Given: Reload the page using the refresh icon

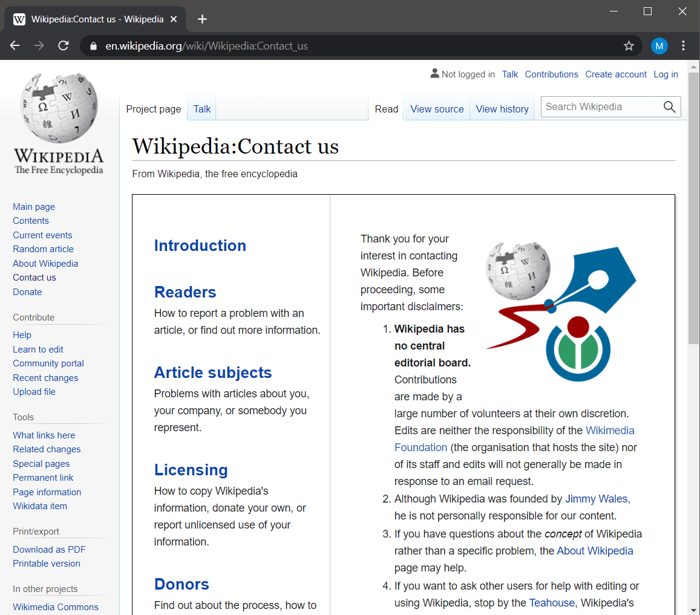Looking at the screenshot, I should point(63,45).
